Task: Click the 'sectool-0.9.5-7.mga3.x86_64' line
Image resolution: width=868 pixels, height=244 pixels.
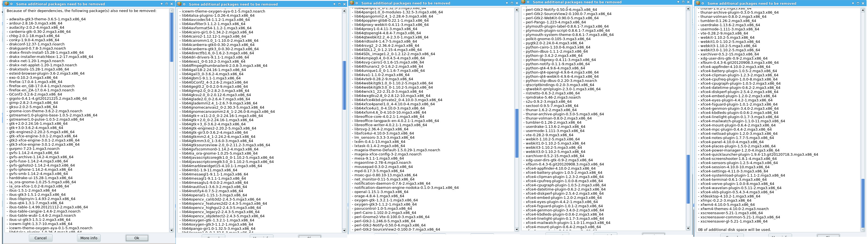Action: click(551, 106)
